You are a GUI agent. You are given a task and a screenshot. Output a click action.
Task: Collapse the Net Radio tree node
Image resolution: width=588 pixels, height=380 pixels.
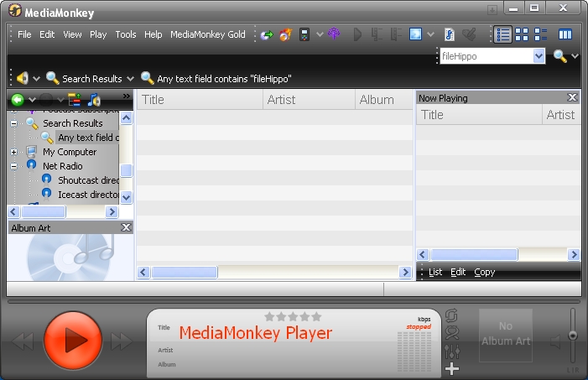click(x=13, y=166)
